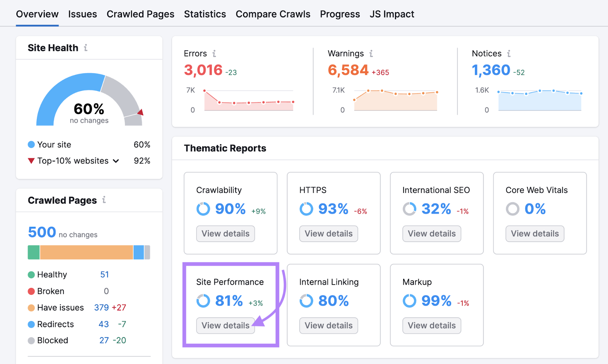608x364 pixels.
Task: Open the JS Impact tab
Action: pyautogui.click(x=392, y=14)
